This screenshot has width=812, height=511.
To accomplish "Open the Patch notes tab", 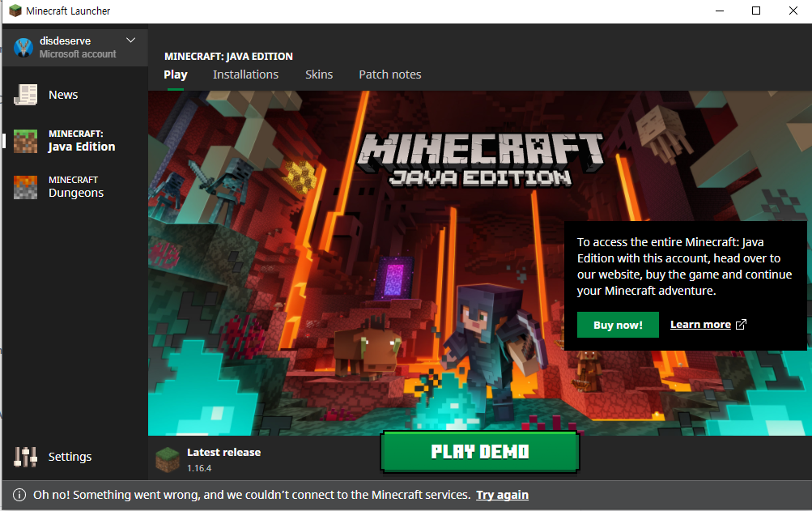I will tap(390, 75).
